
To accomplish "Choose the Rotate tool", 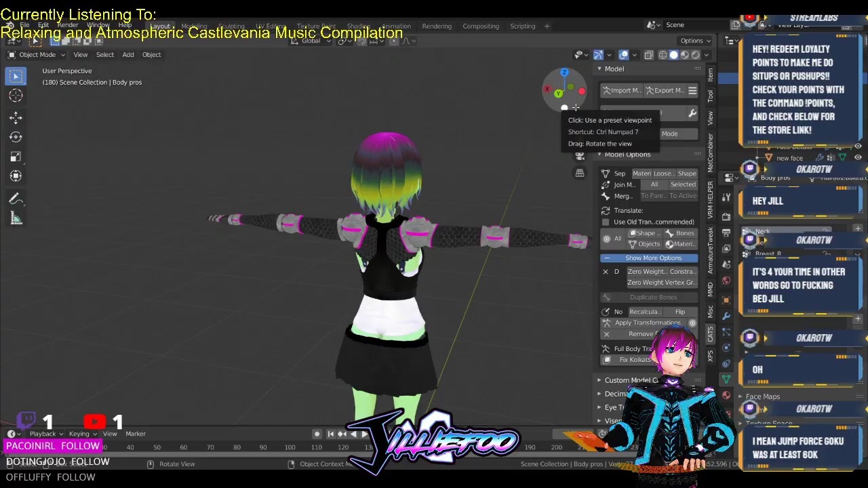I will coord(16,137).
